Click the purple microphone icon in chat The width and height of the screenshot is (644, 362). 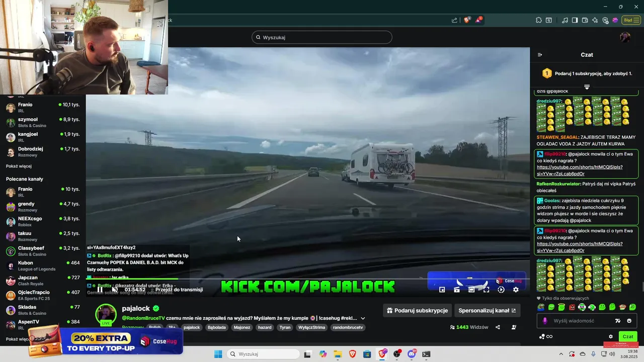545,321
